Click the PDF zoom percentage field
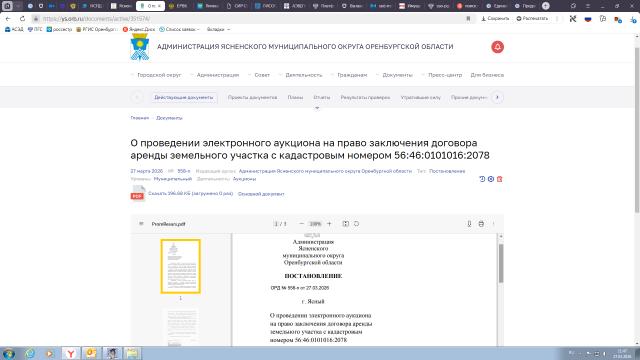This screenshot has height=360, width=640. 315,224
